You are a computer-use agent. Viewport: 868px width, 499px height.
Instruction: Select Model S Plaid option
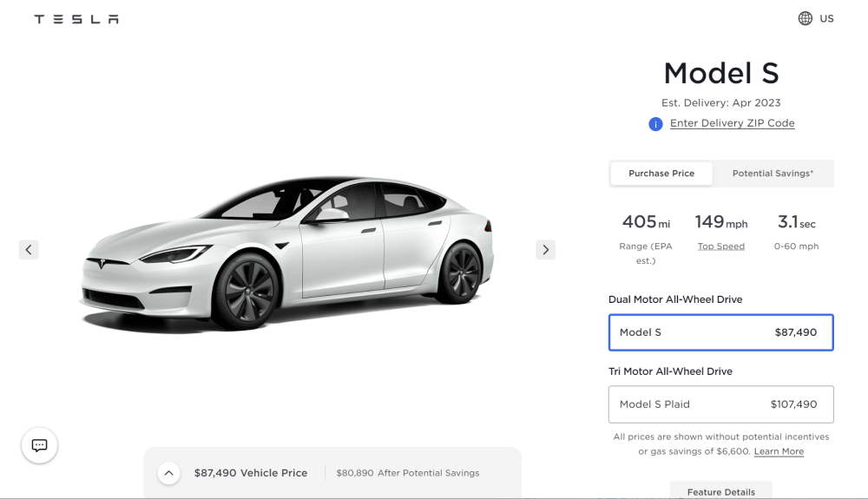click(x=720, y=404)
